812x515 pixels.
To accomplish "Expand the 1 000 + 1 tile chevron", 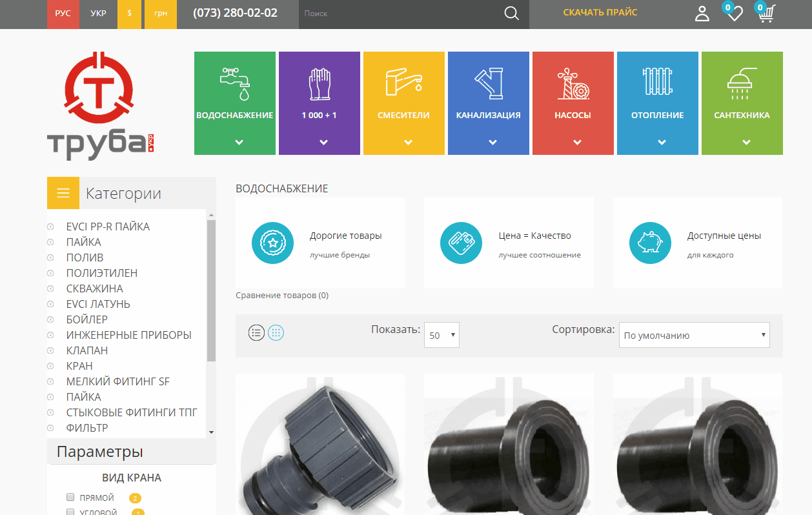I will pyautogui.click(x=324, y=142).
